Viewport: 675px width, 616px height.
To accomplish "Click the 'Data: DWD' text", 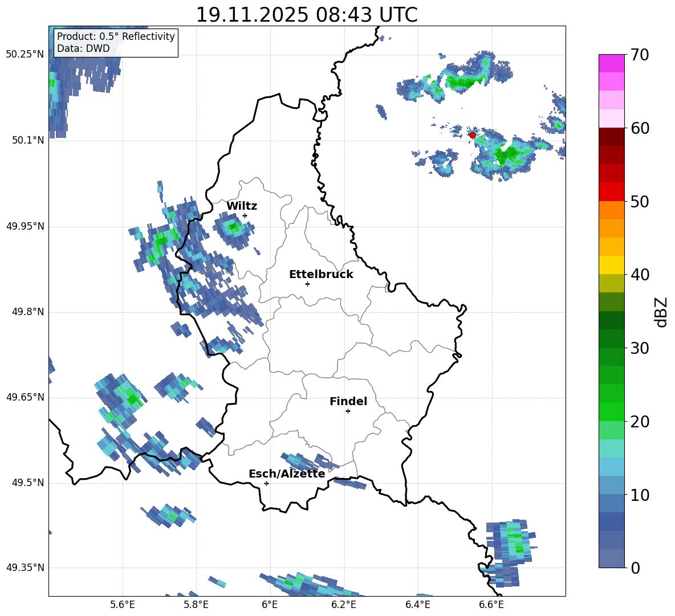I will (x=83, y=48).
